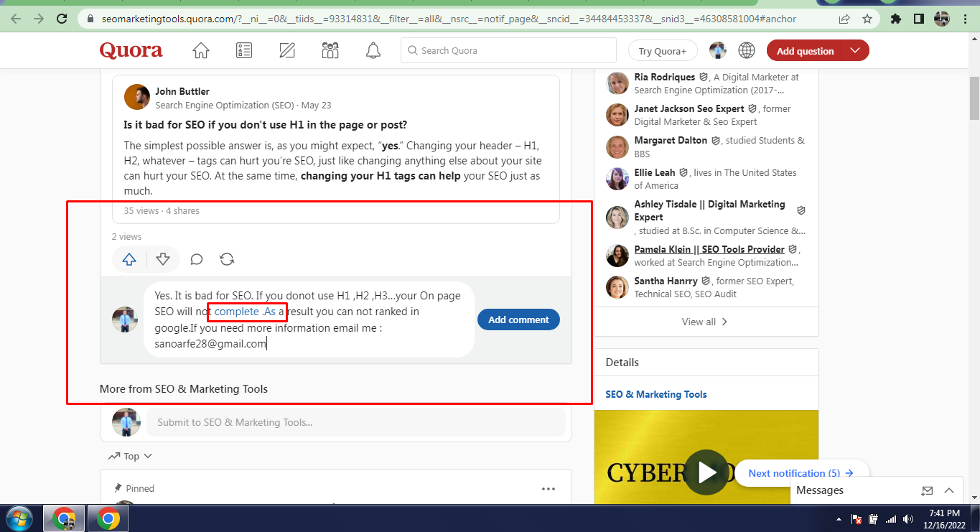This screenshot has width=980, height=532.
Task: Toggle the upvote arrow on the answer
Action: pos(129,259)
